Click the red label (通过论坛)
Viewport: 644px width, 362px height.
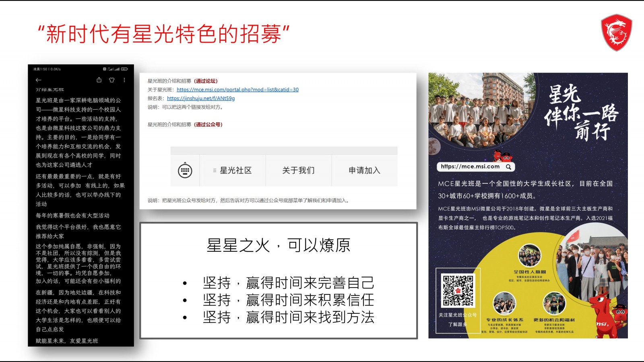(x=206, y=81)
